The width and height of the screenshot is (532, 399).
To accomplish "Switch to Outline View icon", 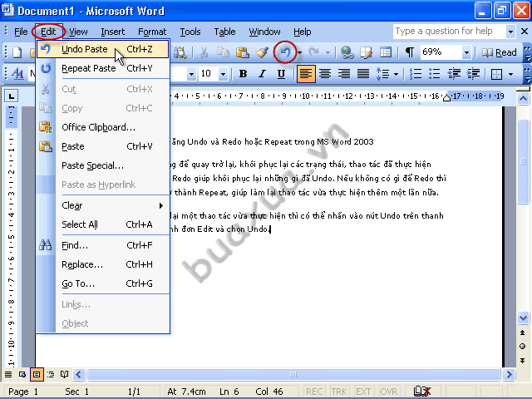I will [51, 375].
